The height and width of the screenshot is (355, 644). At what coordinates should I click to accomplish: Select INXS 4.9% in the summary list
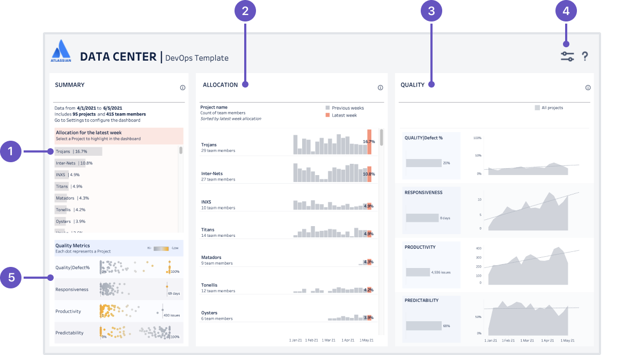tap(67, 175)
